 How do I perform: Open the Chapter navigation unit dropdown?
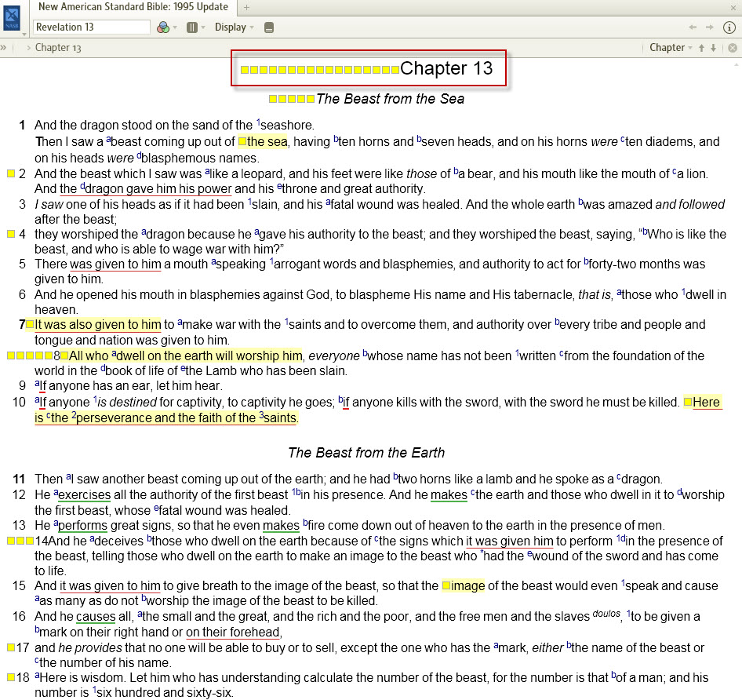point(671,47)
